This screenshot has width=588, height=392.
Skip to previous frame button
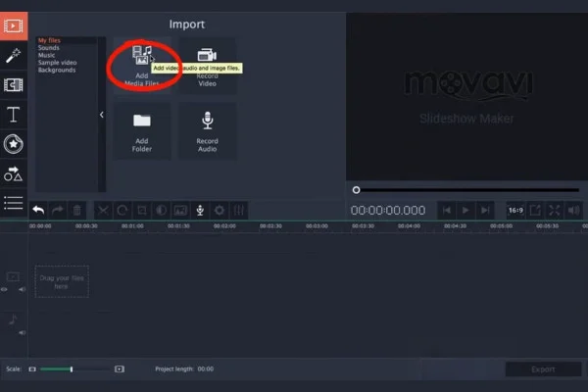click(446, 210)
